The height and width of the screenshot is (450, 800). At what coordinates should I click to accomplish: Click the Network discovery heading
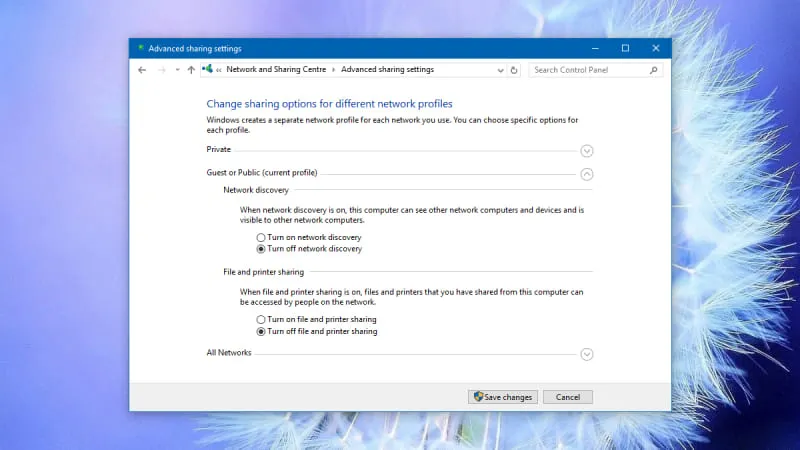256,190
